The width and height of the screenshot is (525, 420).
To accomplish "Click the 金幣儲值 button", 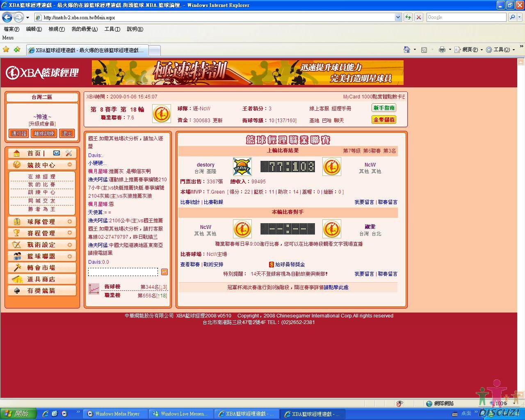I will pos(384,120).
